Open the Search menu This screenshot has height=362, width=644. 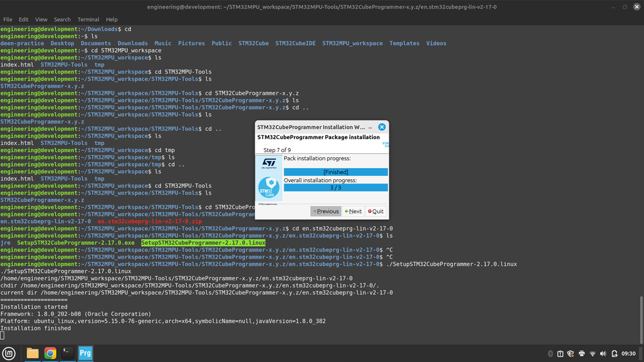62,19
